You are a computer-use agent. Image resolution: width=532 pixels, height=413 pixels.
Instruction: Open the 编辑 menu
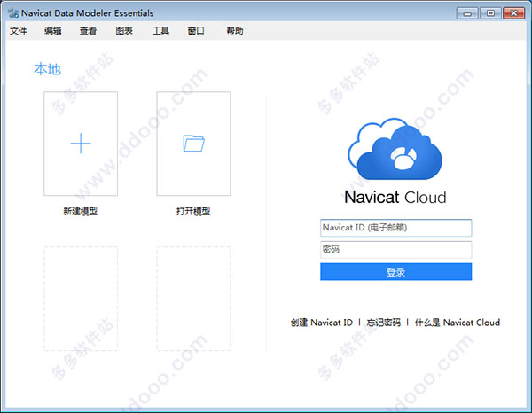tap(53, 31)
